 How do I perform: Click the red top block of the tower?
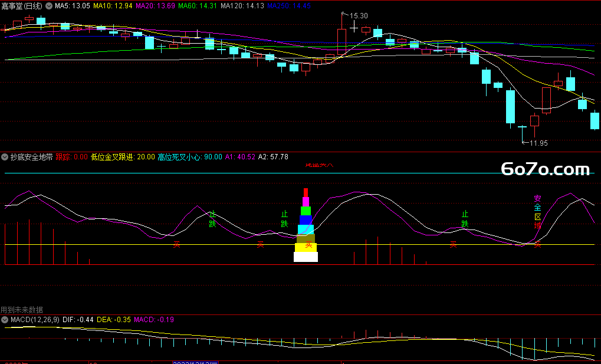coord(306,192)
